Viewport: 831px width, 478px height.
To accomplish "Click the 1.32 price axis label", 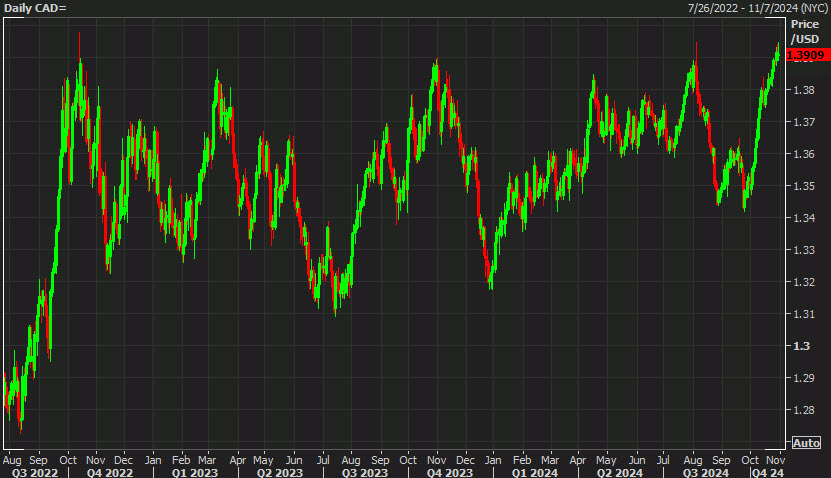I will click(803, 282).
